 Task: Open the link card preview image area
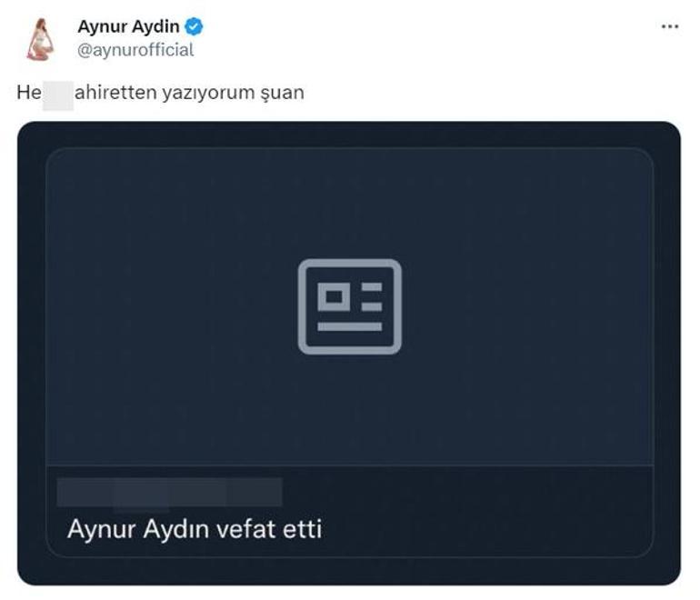[x=350, y=306]
